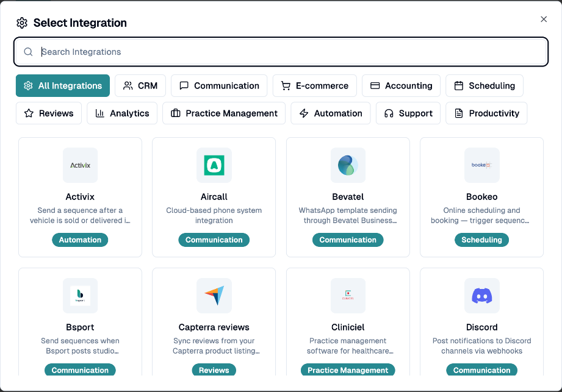The height and width of the screenshot is (392, 562).
Task: Click the Communication tag on Bevatel card
Action: (x=348, y=240)
